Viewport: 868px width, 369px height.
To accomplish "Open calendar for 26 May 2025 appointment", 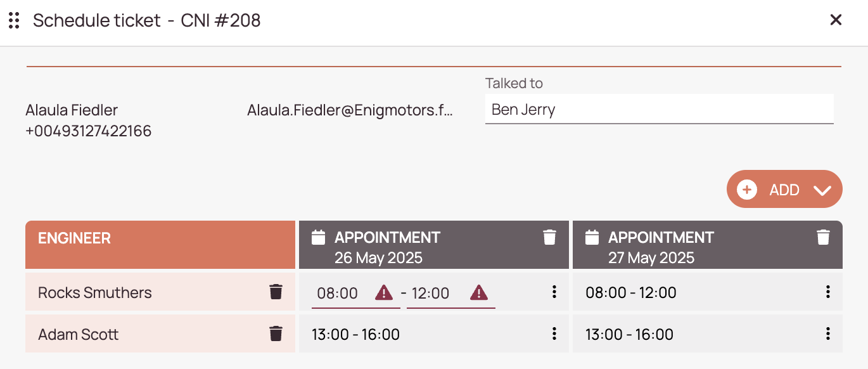I will (x=319, y=238).
